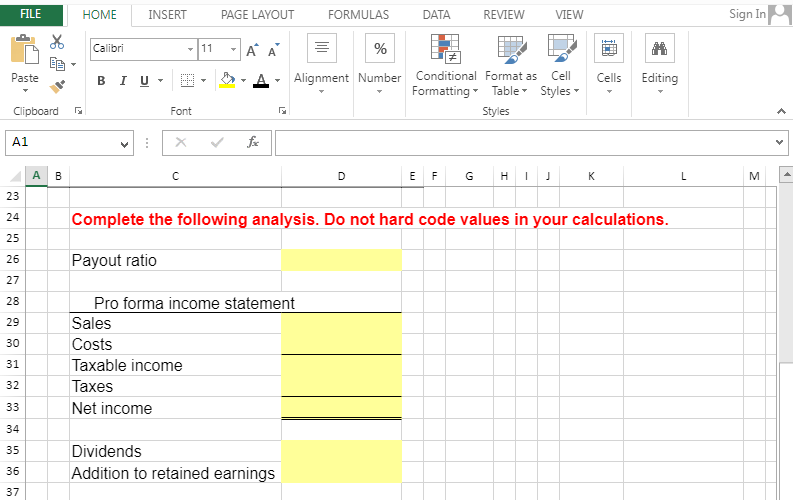Open the Editing binoculars icon
The height and width of the screenshot is (500, 793).
pos(659,48)
